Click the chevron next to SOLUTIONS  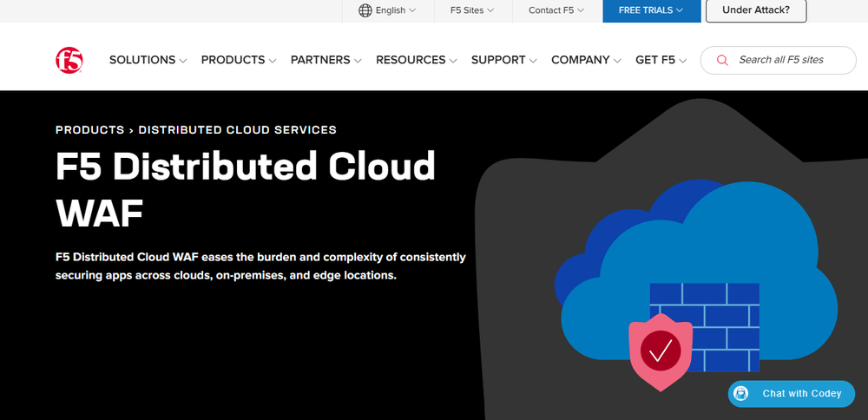pyautogui.click(x=183, y=61)
